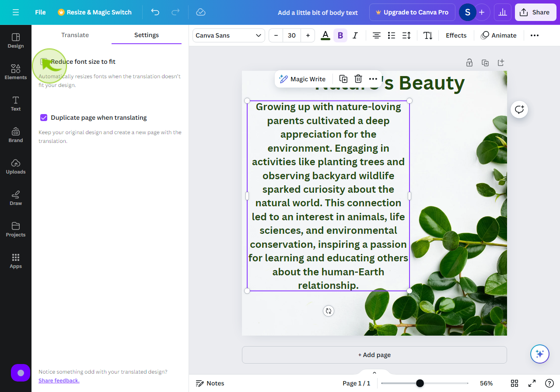Open the Projects sidebar panel
The image size is (560, 392).
pyautogui.click(x=16, y=229)
